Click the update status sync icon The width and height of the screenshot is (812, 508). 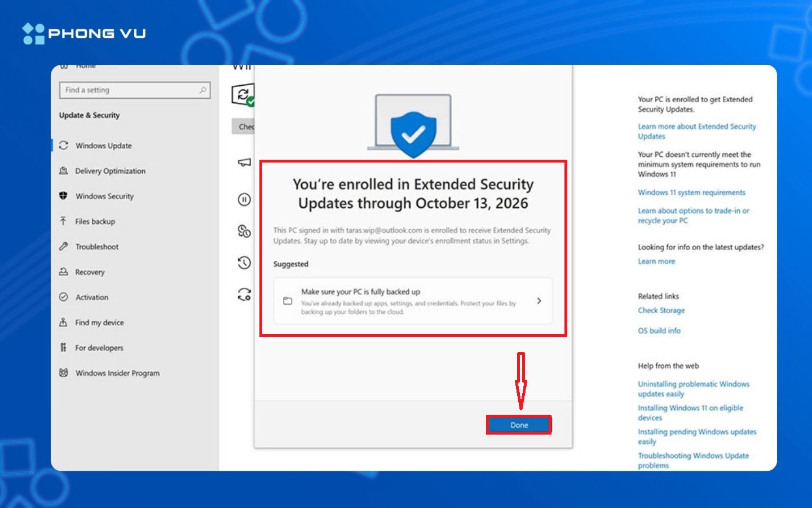pyautogui.click(x=243, y=95)
